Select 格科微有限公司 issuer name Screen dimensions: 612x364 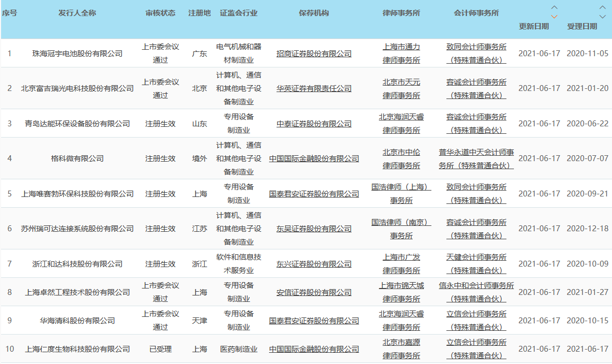pyautogui.click(x=77, y=158)
